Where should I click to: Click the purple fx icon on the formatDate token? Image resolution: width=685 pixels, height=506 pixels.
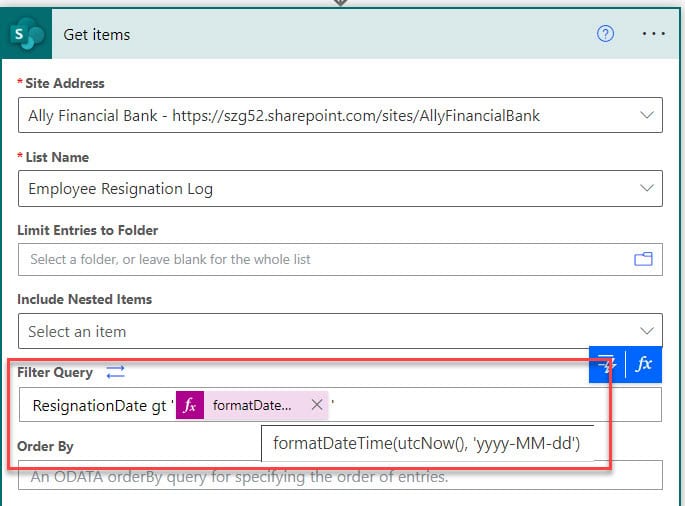(190, 405)
